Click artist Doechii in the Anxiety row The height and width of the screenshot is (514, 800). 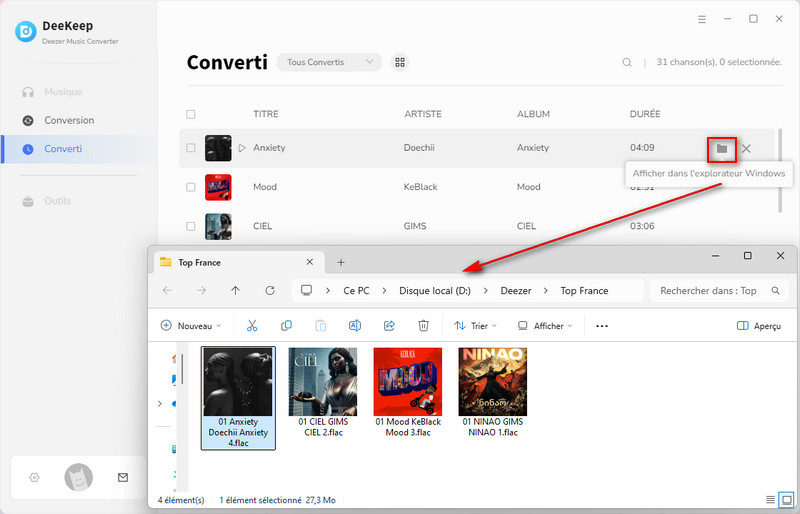(419, 148)
